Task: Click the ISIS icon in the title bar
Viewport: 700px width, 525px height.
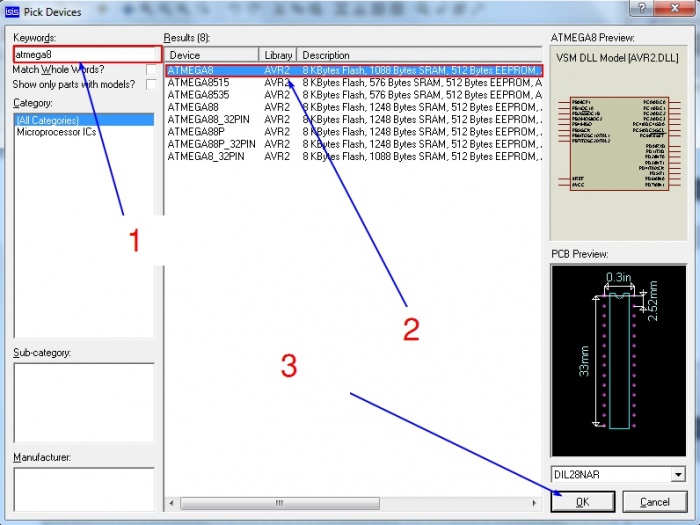Action: point(12,12)
